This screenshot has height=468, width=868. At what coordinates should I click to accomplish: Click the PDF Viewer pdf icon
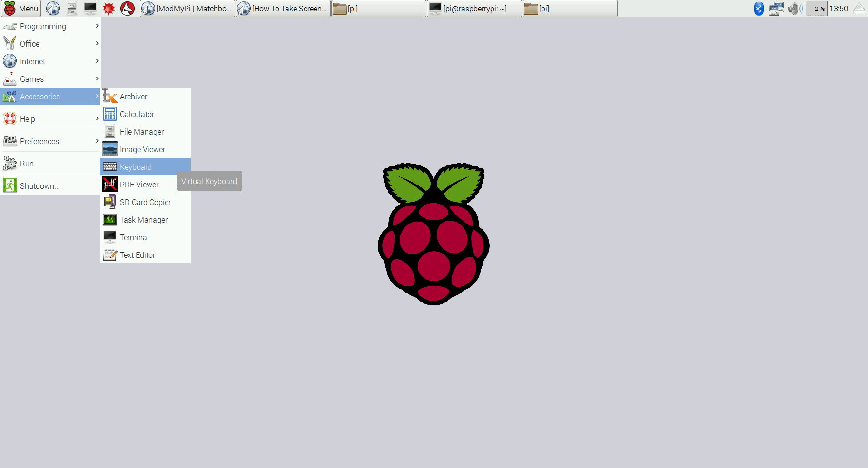click(x=110, y=184)
